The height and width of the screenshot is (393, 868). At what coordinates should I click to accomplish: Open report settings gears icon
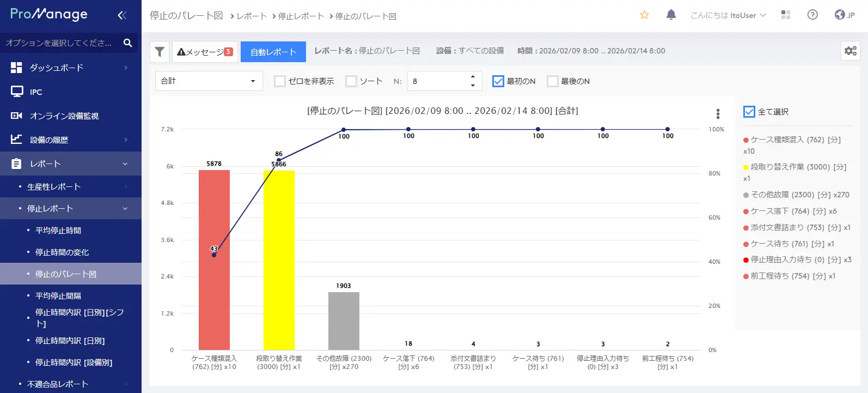point(851,51)
